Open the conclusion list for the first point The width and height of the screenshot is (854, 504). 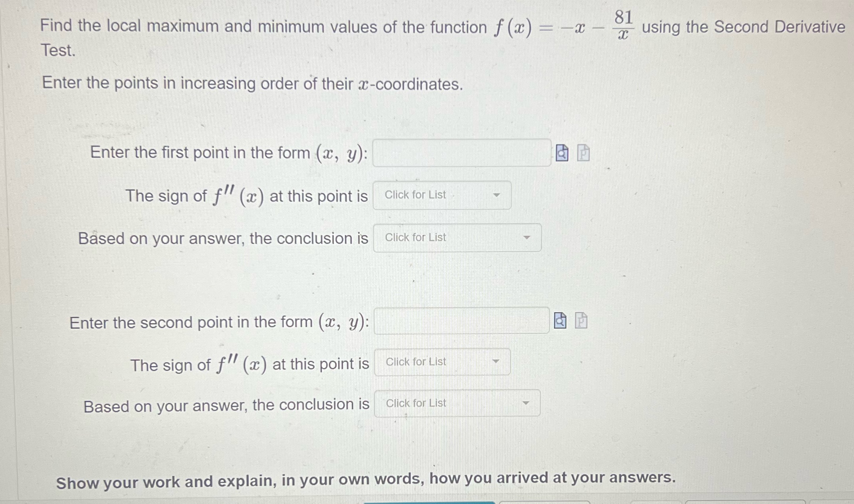(x=457, y=237)
